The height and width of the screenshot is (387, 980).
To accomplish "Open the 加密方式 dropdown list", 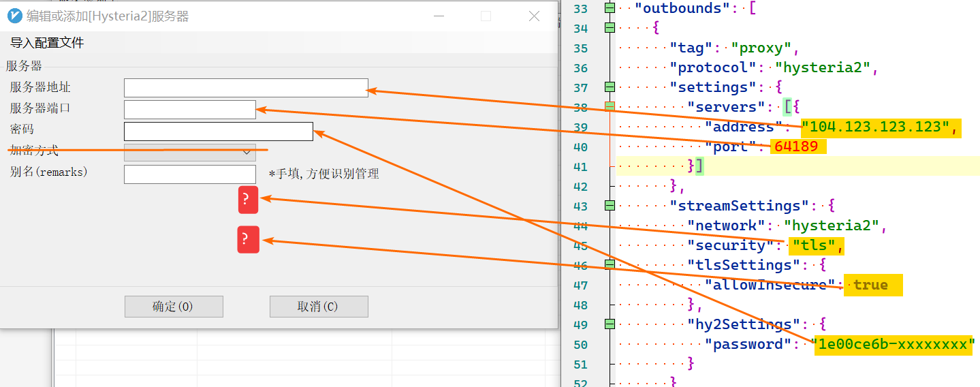I will coord(189,153).
